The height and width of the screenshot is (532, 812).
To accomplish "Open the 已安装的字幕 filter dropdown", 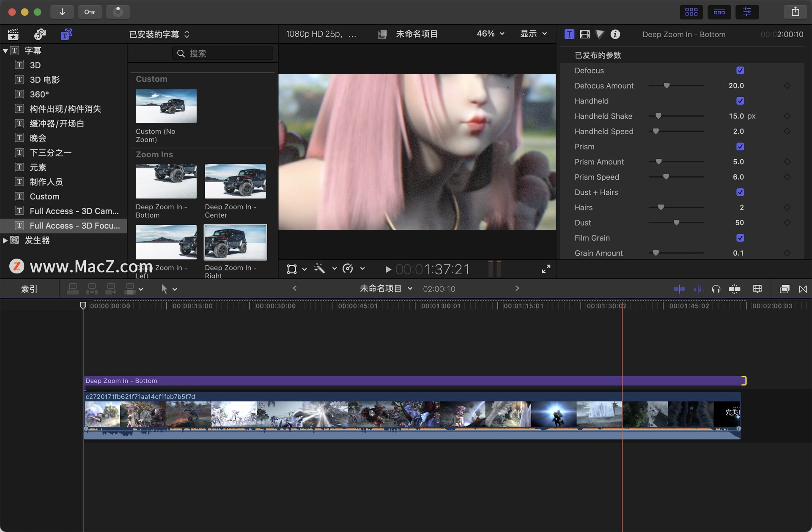I will pyautogui.click(x=159, y=34).
